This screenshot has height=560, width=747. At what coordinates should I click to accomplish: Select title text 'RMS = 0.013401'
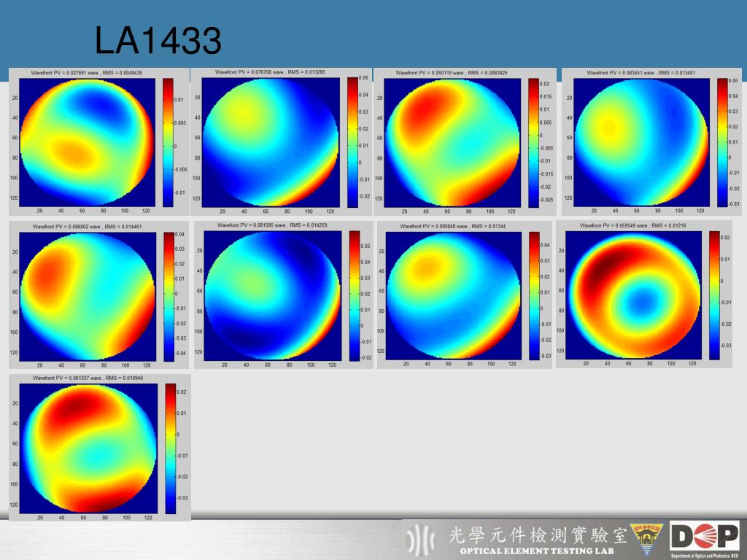pos(676,73)
